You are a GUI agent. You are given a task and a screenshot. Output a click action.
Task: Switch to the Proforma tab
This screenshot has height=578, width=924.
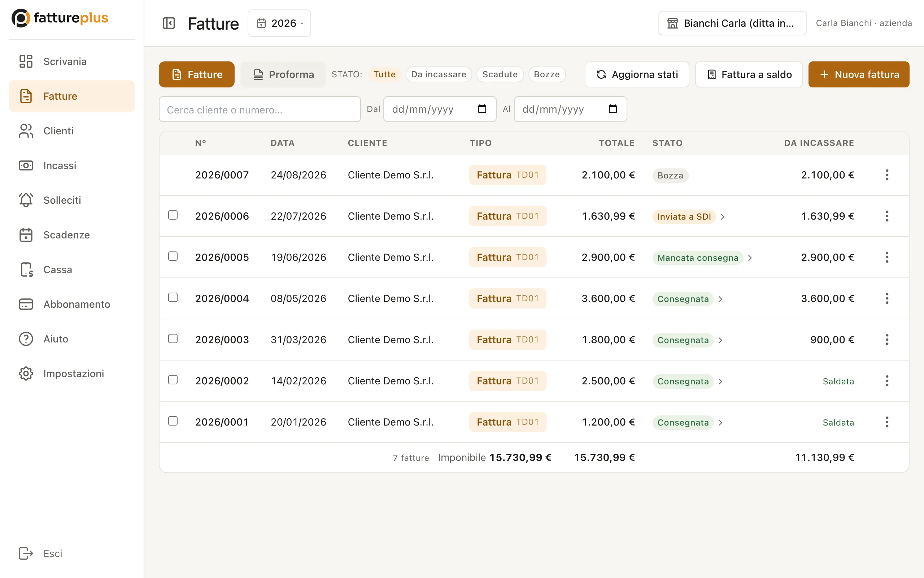tap(283, 74)
